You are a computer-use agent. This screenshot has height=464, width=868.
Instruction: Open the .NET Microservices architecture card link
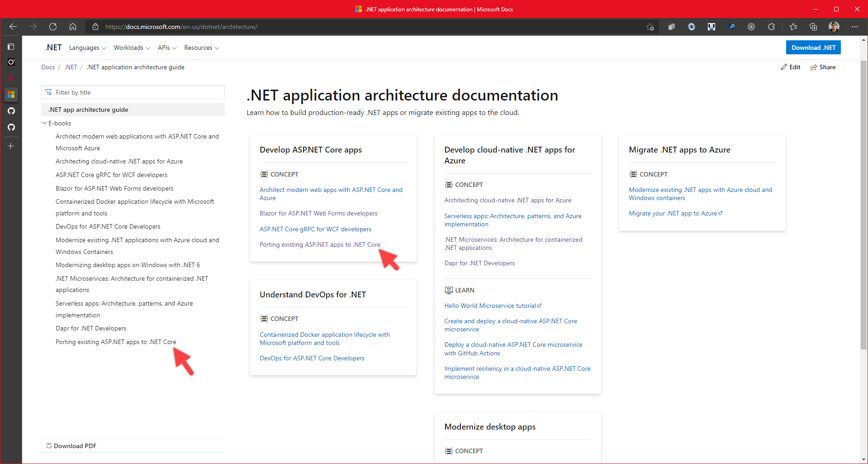(x=513, y=244)
